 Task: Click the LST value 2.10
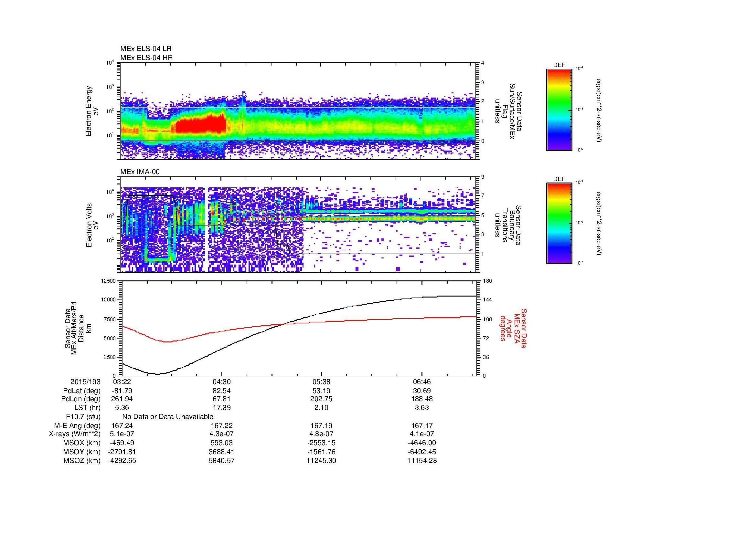point(321,408)
